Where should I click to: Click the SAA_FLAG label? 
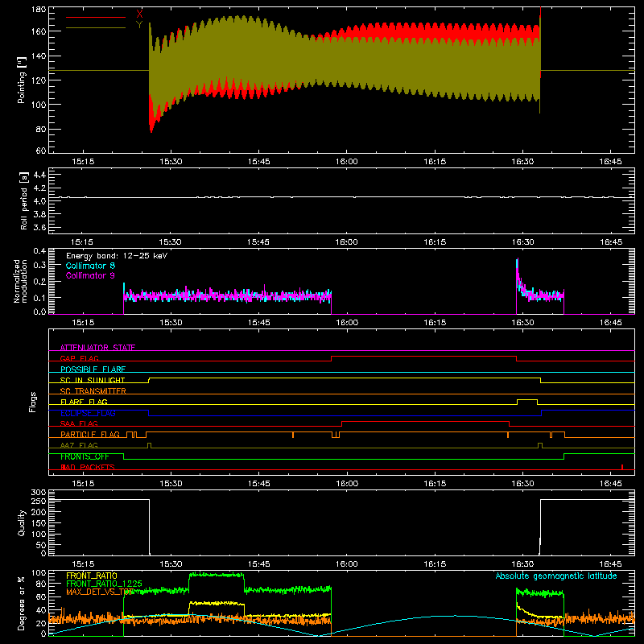[x=79, y=423]
